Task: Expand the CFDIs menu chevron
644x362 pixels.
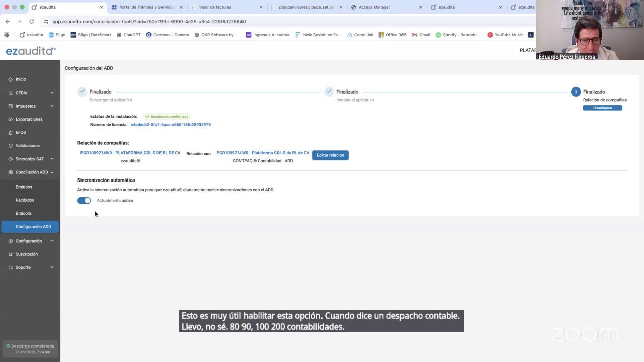Action: pos(52,93)
